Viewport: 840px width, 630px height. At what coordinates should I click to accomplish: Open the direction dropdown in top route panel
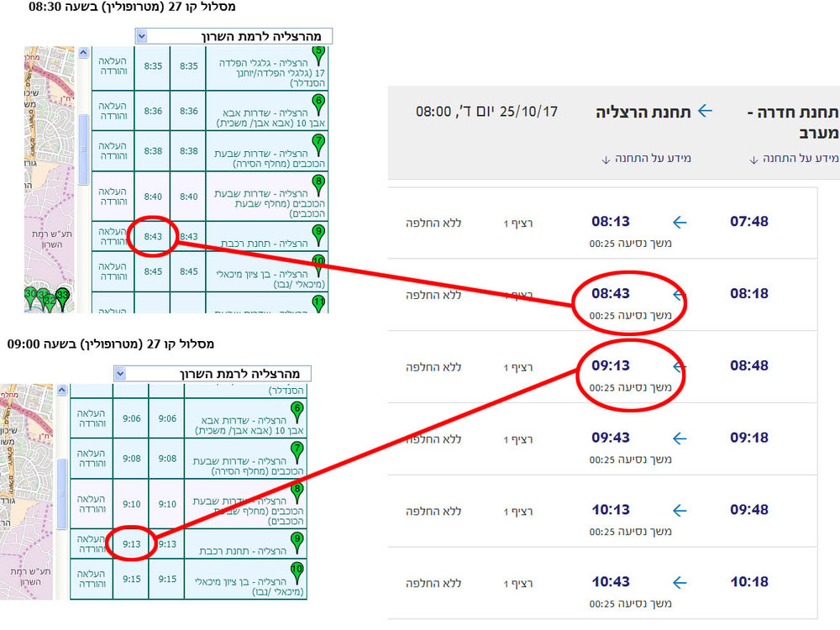point(141,36)
